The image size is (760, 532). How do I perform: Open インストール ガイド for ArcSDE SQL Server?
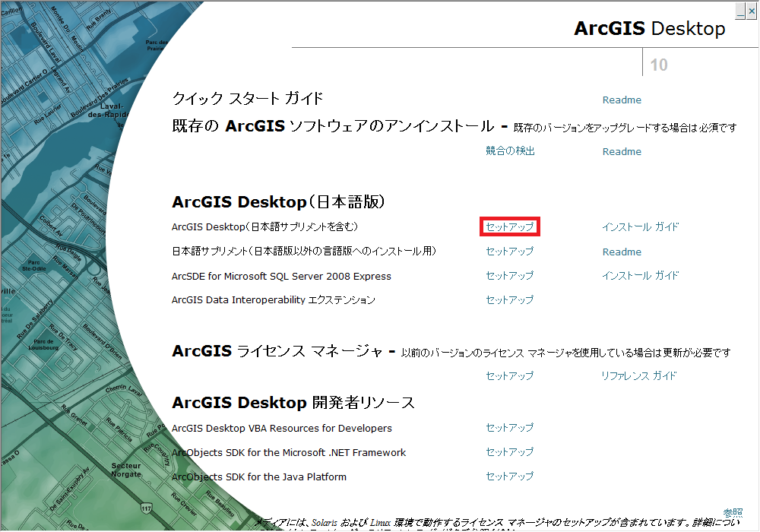pos(640,275)
